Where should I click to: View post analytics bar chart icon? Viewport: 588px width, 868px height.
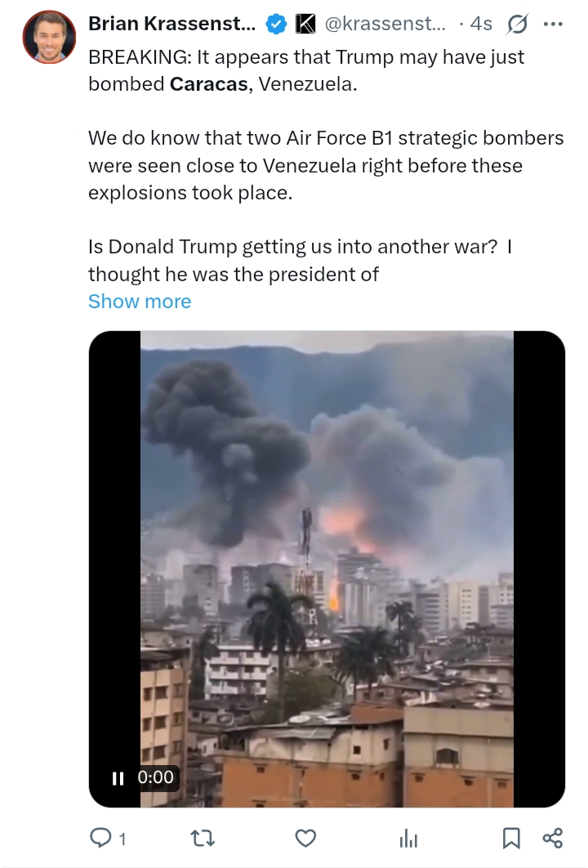[408, 839]
